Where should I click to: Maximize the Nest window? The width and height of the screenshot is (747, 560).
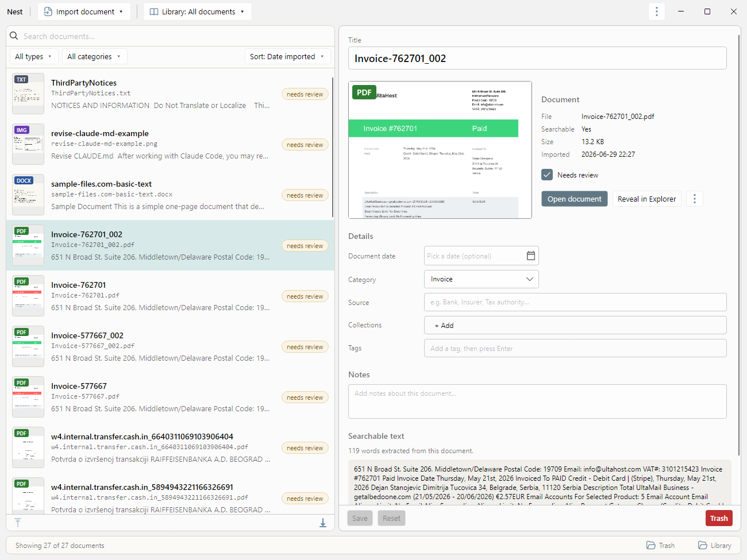(707, 11)
